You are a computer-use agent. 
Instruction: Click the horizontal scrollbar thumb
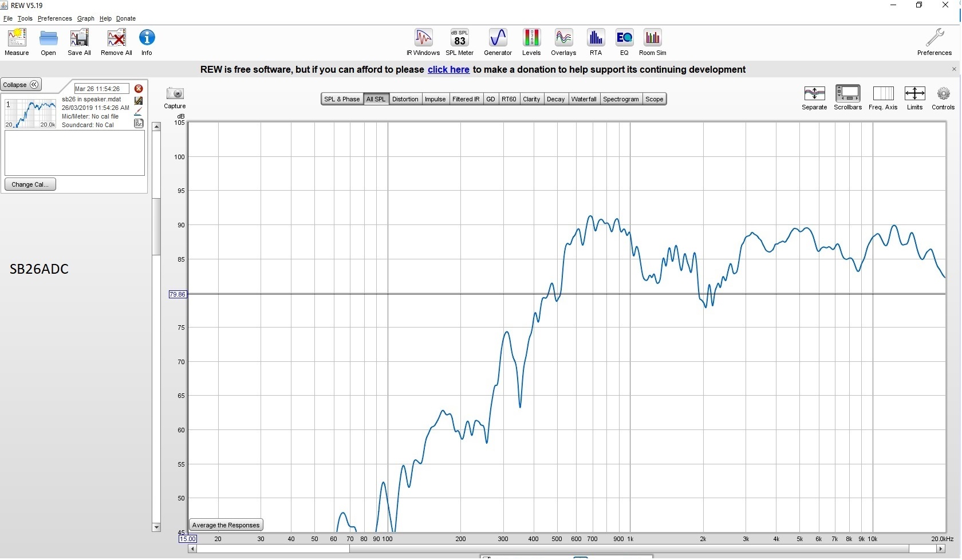pyautogui.click(x=629, y=549)
